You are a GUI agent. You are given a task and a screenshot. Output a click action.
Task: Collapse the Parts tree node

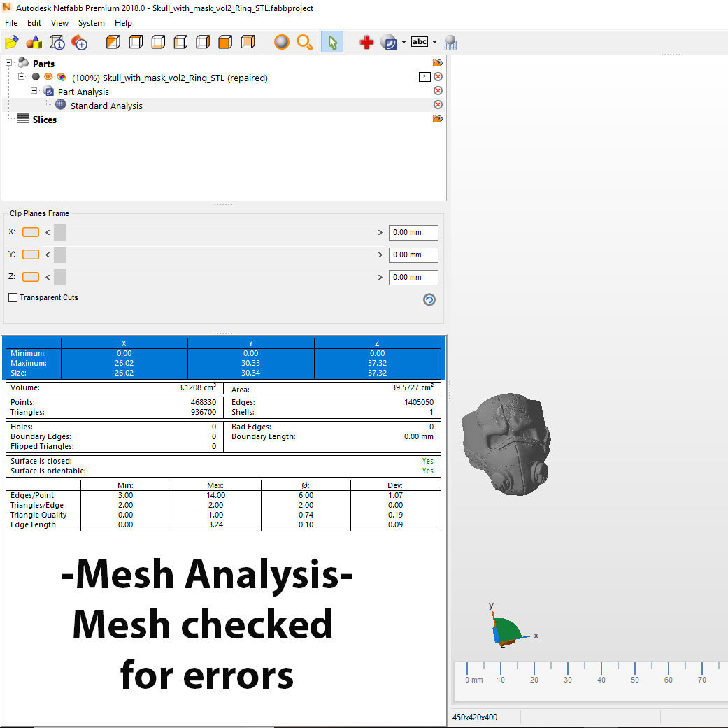click(x=9, y=63)
